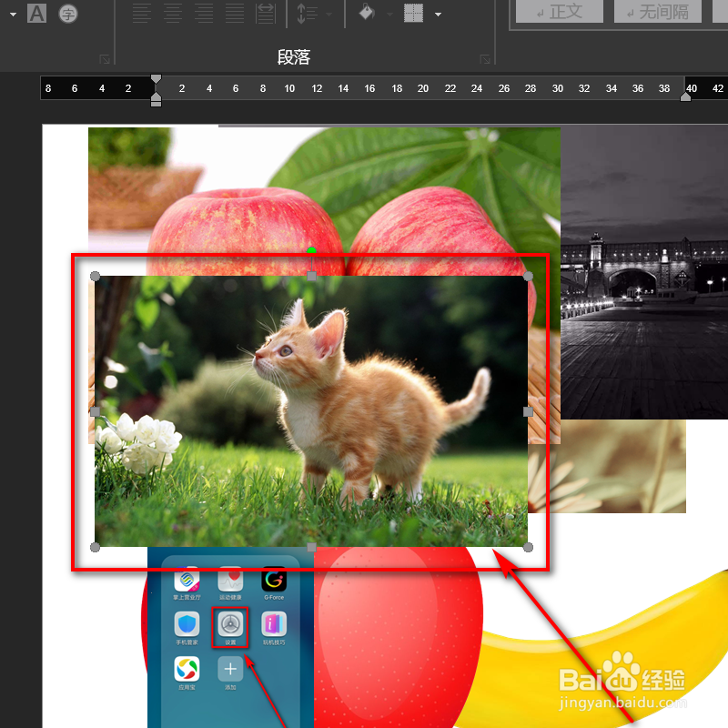The width and height of the screenshot is (728, 728).
Task: Apply borders using the borders grid icon
Action: coord(413,13)
